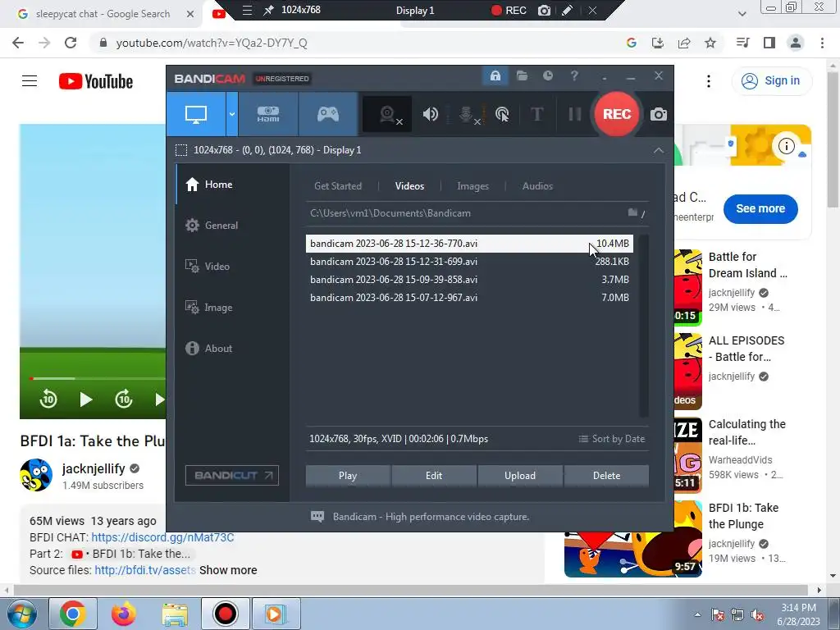
Task: Click the rectangle area selection icon
Action: (x=181, y=150)
